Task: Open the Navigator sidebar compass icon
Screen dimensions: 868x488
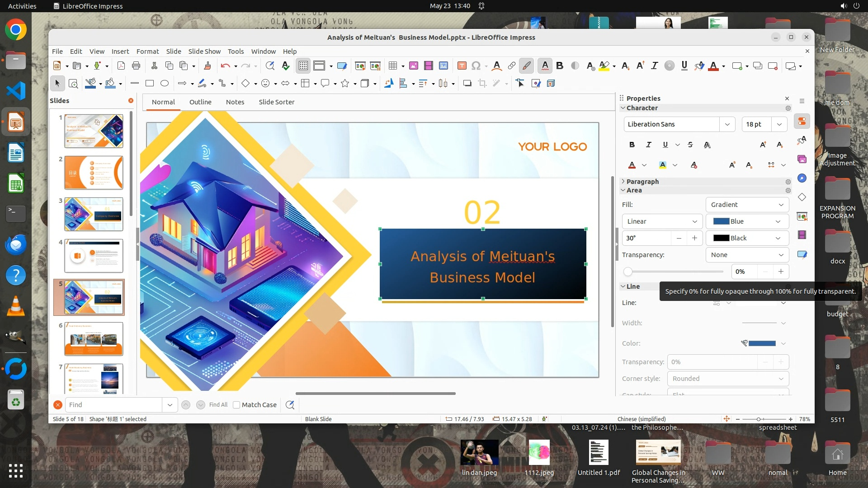Action: point(802,178)
